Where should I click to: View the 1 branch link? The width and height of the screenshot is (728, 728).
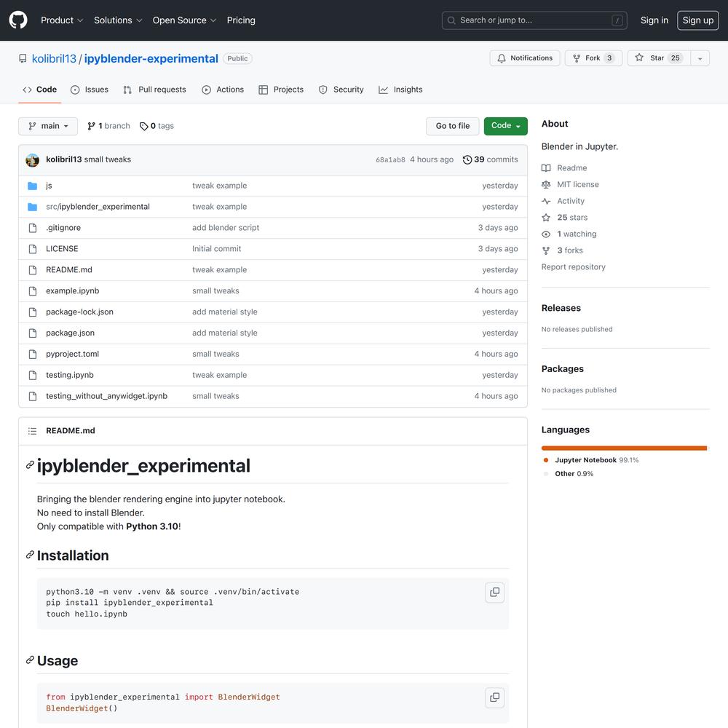tap(108, 126)
